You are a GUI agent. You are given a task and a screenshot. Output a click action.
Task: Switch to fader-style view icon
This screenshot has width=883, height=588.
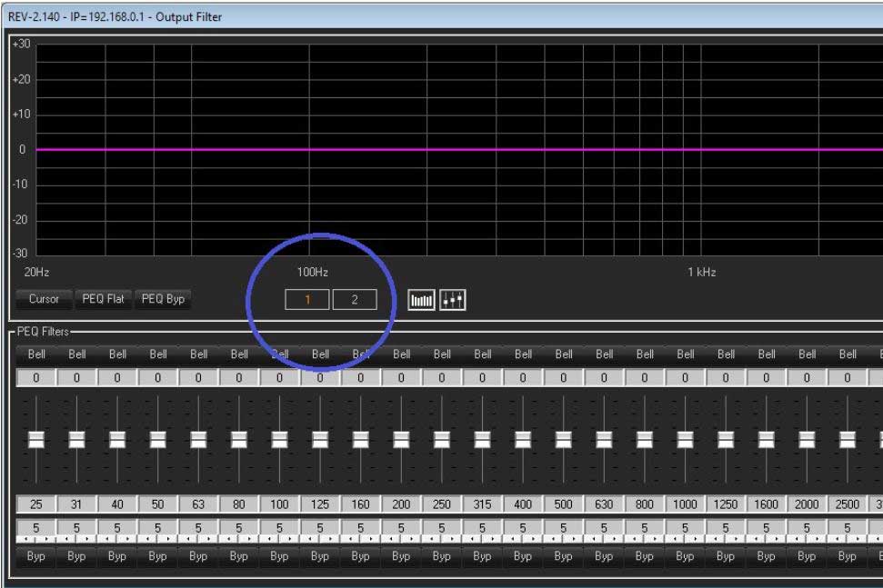click(452, 299)
